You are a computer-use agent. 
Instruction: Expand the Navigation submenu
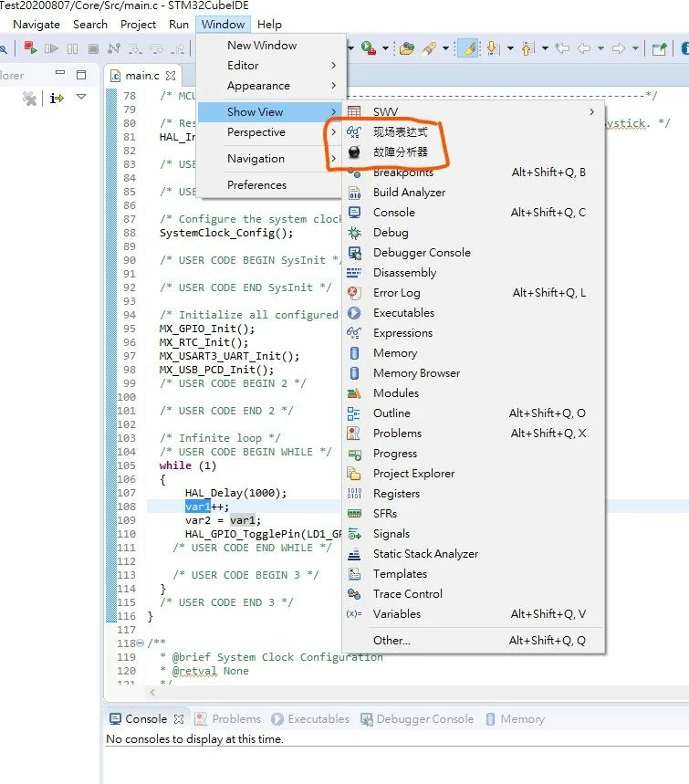coord(270,159)
